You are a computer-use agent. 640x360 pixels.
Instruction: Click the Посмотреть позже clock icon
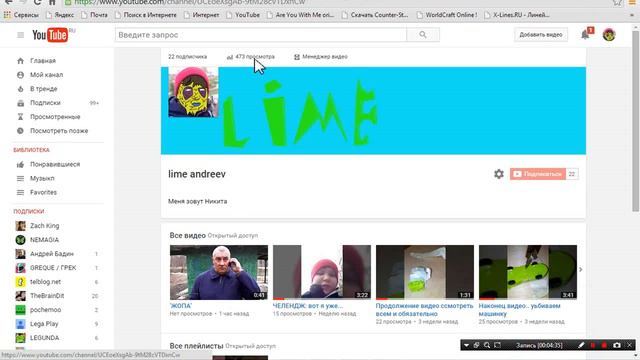click(x=20, y=131)
